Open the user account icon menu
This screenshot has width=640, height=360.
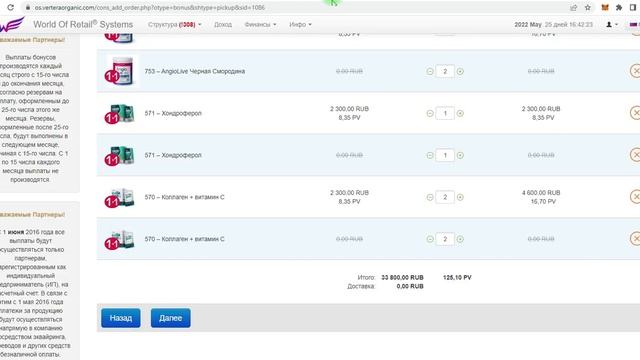(x=611, y=24)
